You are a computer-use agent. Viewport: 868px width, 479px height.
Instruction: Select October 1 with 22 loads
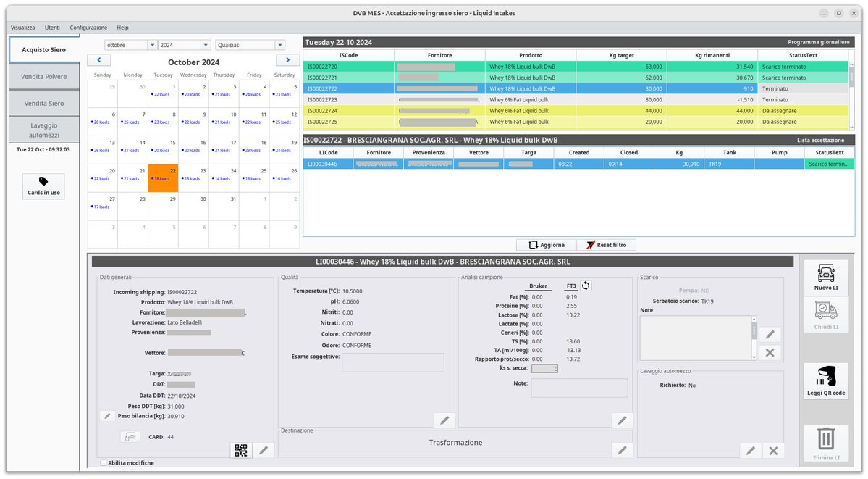pos(163,93)
